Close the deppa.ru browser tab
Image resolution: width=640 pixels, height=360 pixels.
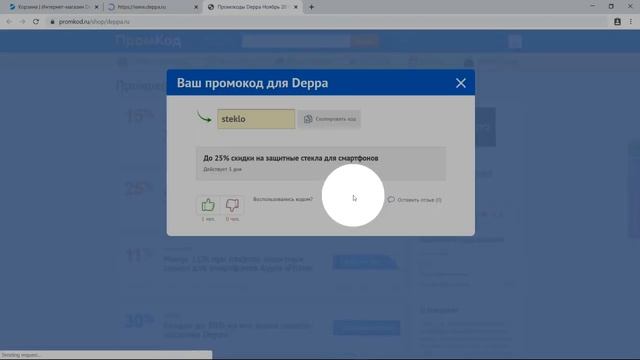pyautogui.click(x=196, y=7)
